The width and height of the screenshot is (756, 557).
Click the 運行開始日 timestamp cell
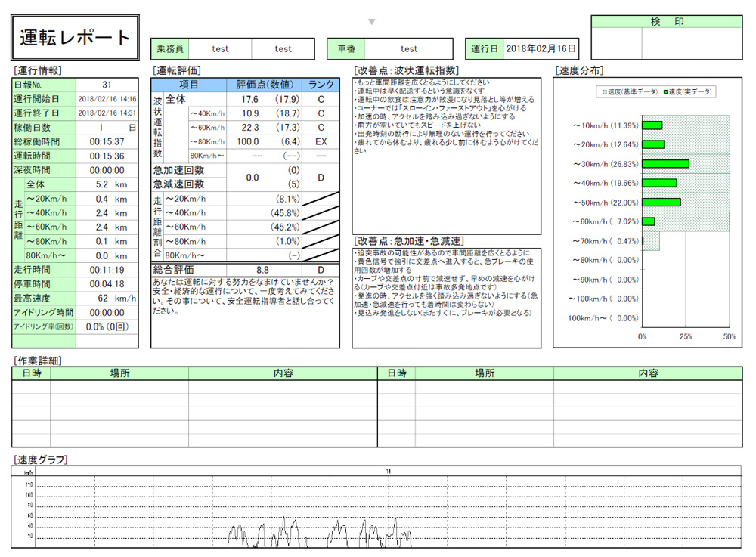107,99
